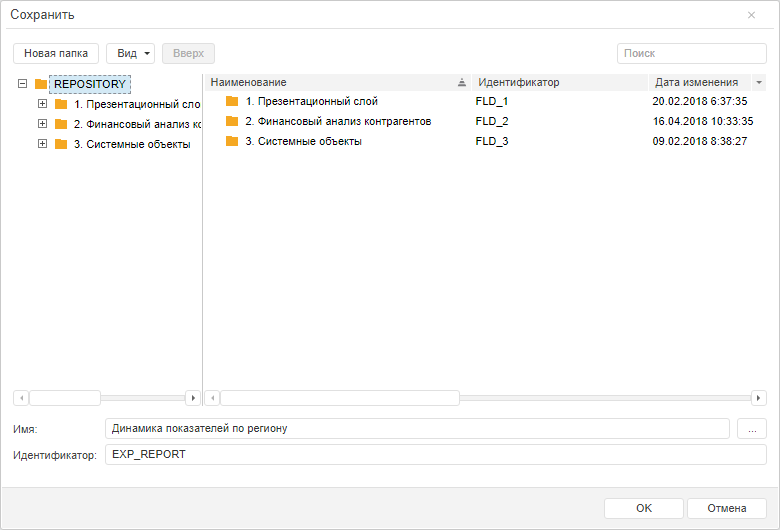
Task: Click folder icon of FLD_3 row in list
Action: (x=232, y=141)
